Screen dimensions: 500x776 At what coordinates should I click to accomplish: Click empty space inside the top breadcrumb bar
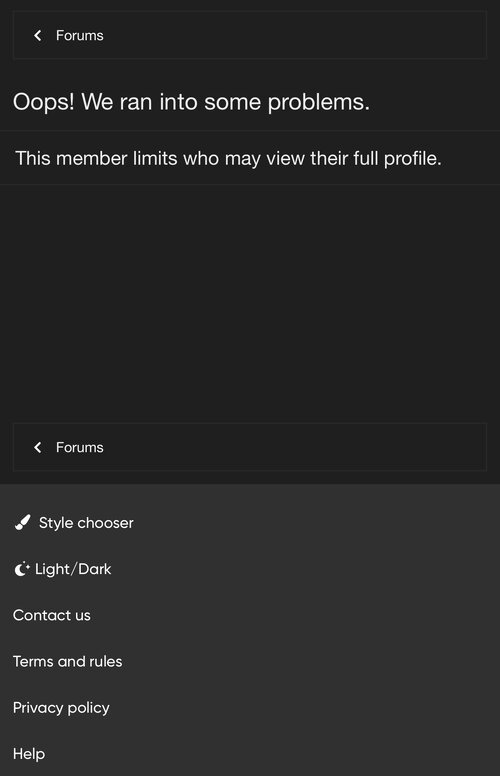[x=297, y=35]
